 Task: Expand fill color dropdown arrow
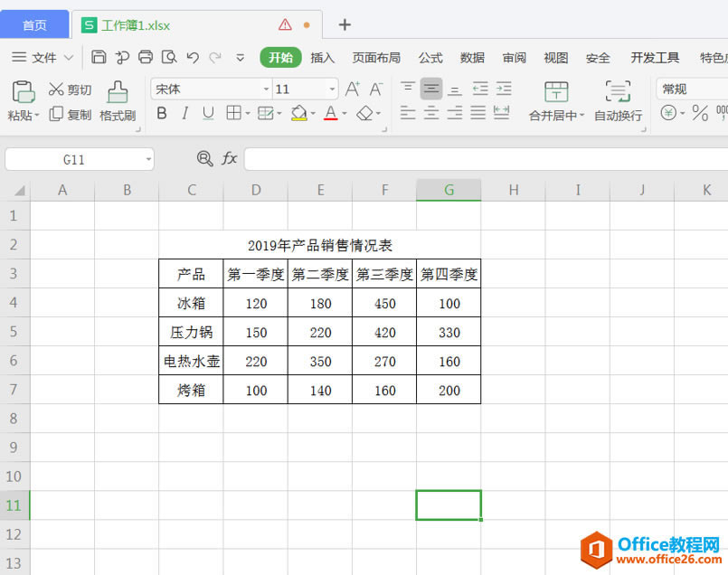313,113
